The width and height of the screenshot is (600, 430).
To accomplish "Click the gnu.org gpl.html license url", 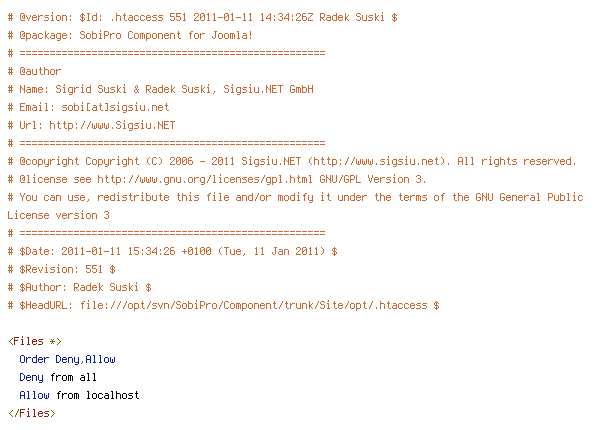I will [x=205, y=179].
